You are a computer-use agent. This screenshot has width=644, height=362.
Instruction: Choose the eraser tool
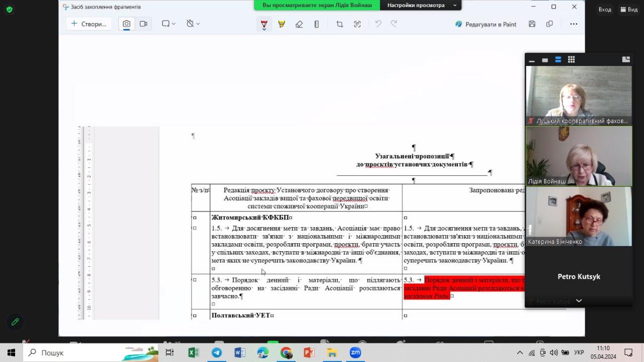299,24
